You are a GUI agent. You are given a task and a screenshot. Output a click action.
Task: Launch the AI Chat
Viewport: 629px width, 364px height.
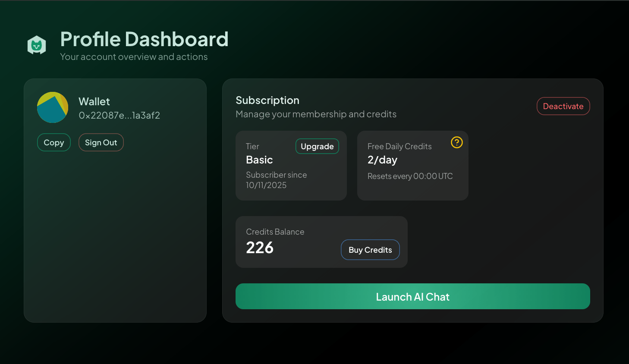click(412, 296)
